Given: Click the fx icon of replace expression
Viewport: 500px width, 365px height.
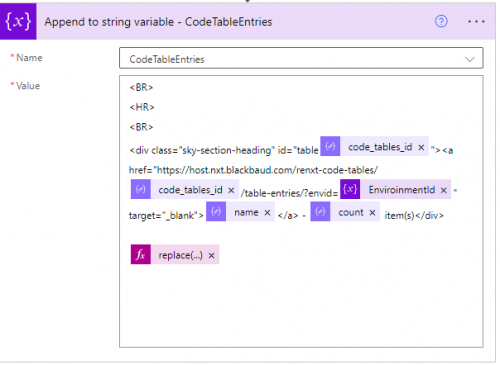Looking at the screenshot, I should pyautogui.click(x=141, y=254).
